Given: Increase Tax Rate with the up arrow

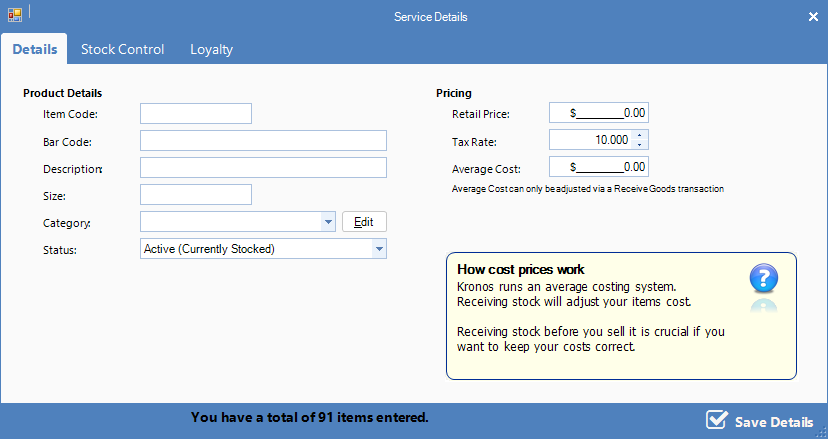Looking at the screenshot, I should tap(640, 136).
